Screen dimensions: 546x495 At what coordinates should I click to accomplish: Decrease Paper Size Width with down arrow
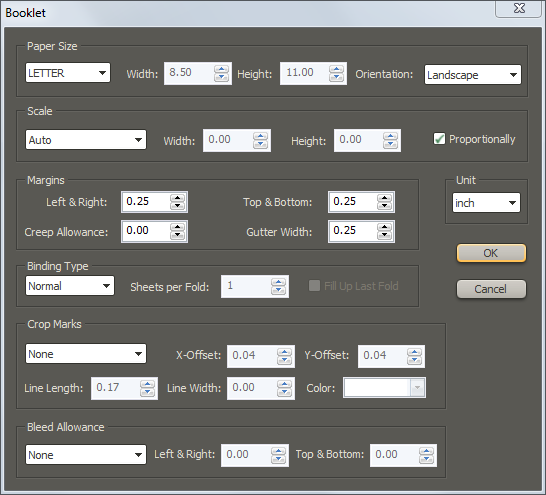click(221, 77)
